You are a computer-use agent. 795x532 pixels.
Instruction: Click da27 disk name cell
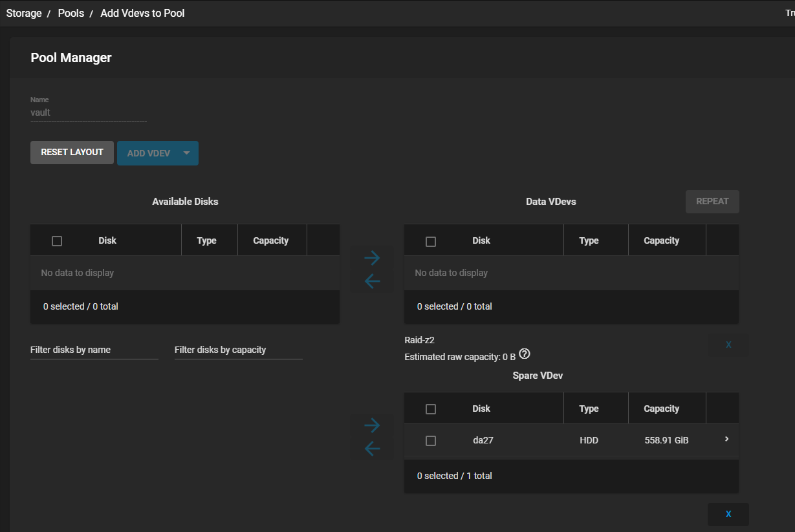tap(483, 440)
